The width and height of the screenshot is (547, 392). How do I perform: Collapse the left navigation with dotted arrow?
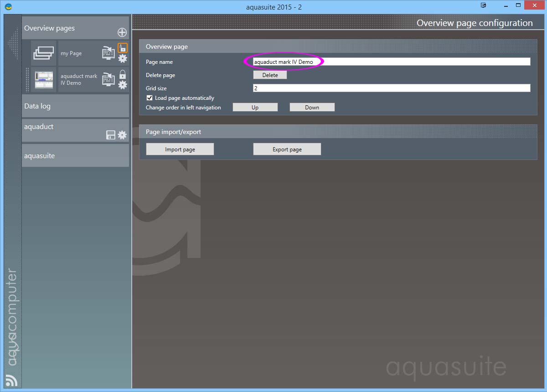point(14,43)
